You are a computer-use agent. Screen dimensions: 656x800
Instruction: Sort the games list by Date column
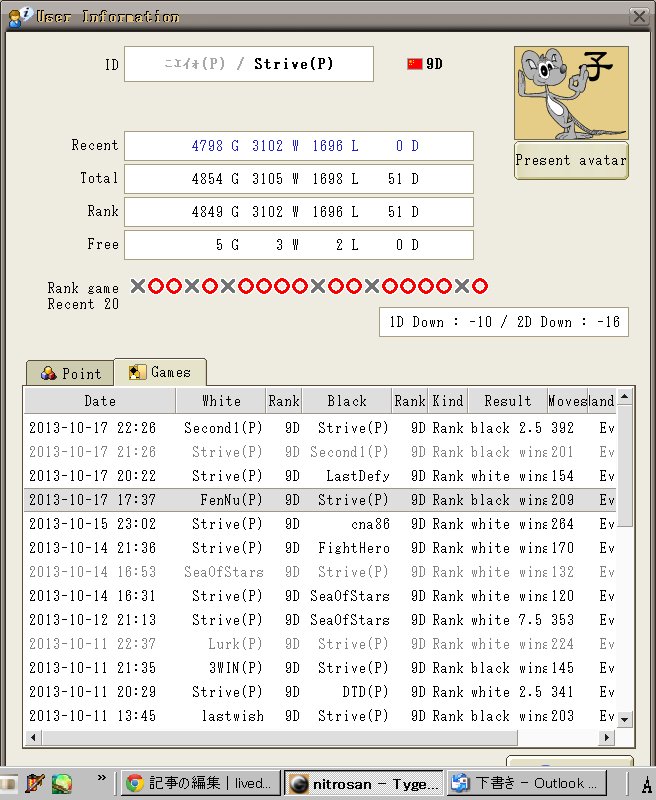click(x=100, y=401)
